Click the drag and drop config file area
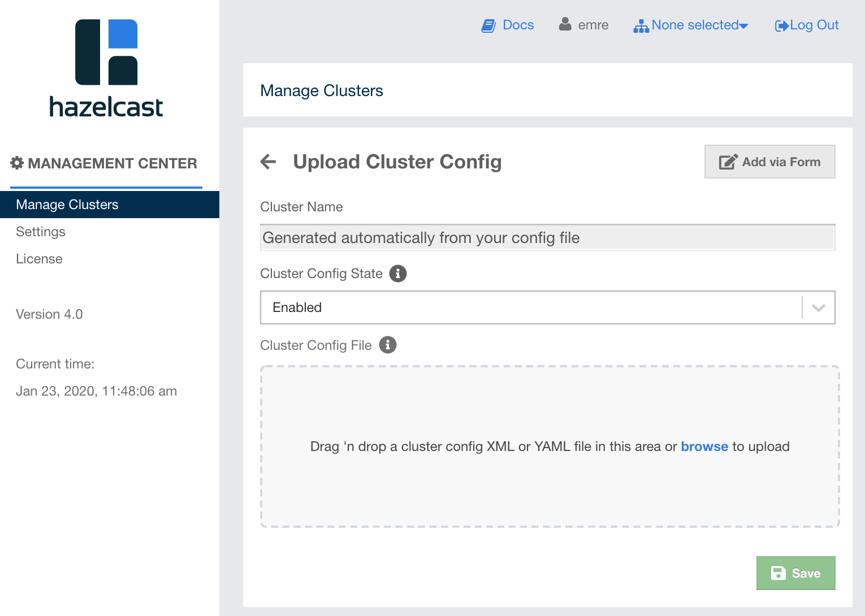Screen dimensions: 865x616 (x=550, y=486)
